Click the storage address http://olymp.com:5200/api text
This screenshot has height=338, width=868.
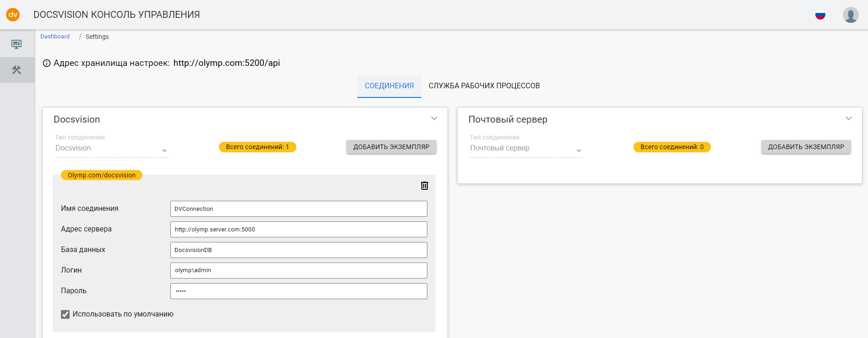(x=227, y=63)
